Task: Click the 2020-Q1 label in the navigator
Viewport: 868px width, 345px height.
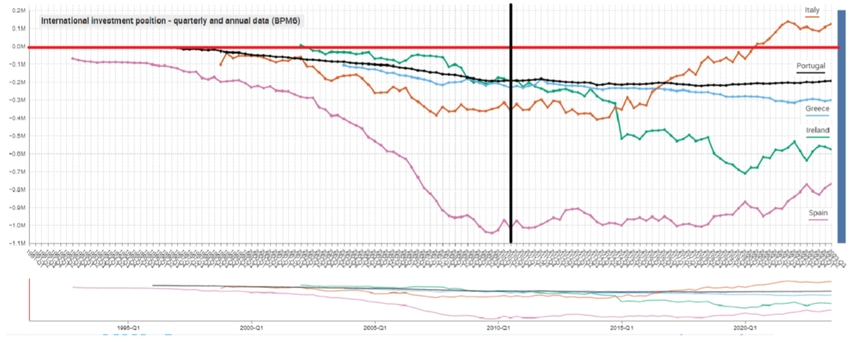Action: coord(745,328)
